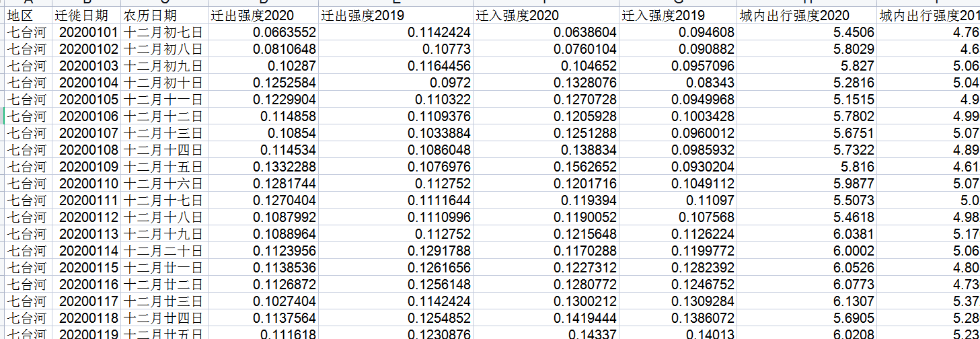Click the cell with value 0.0638604
This screenshot has width=980, height=339.
click(546, 32)
